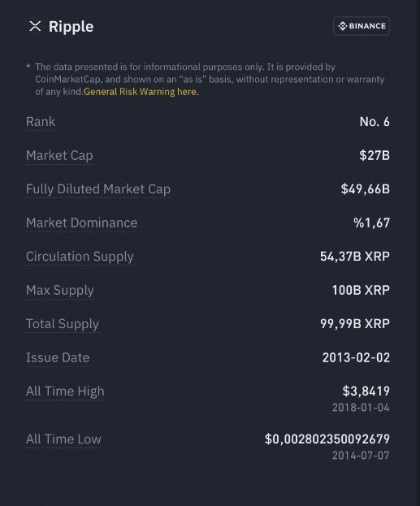Select the $27B market cap value
420x506 pixels.
click(x=375, y=156)
